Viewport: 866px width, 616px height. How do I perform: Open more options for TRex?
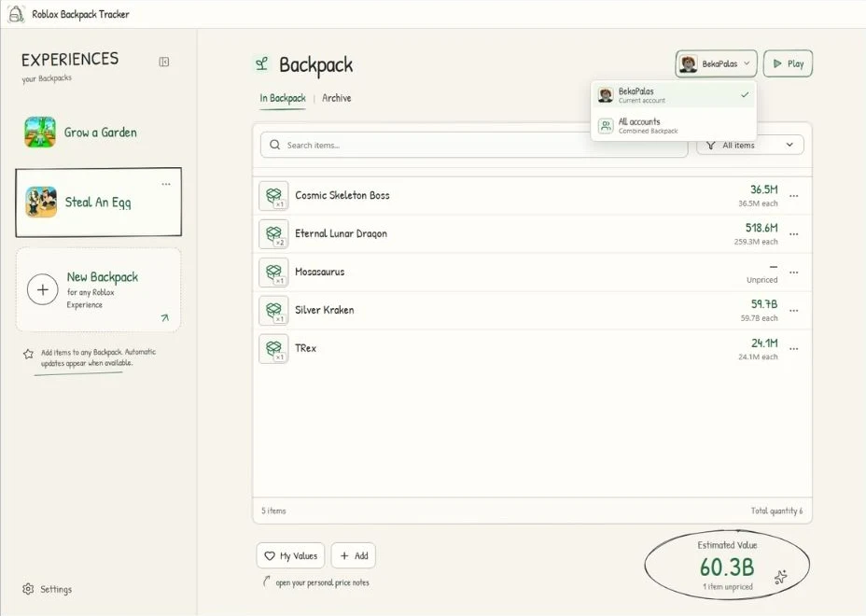[793, 349]
